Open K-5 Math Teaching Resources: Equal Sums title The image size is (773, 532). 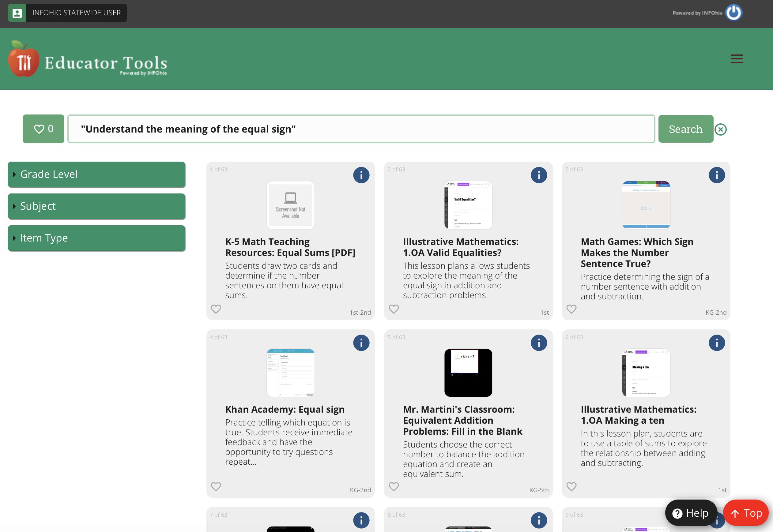[x=290, y=247]
